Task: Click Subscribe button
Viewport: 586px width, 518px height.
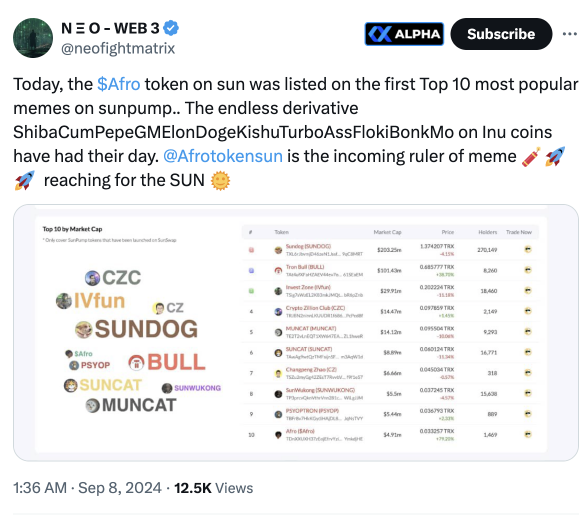Action: [501, 34]
